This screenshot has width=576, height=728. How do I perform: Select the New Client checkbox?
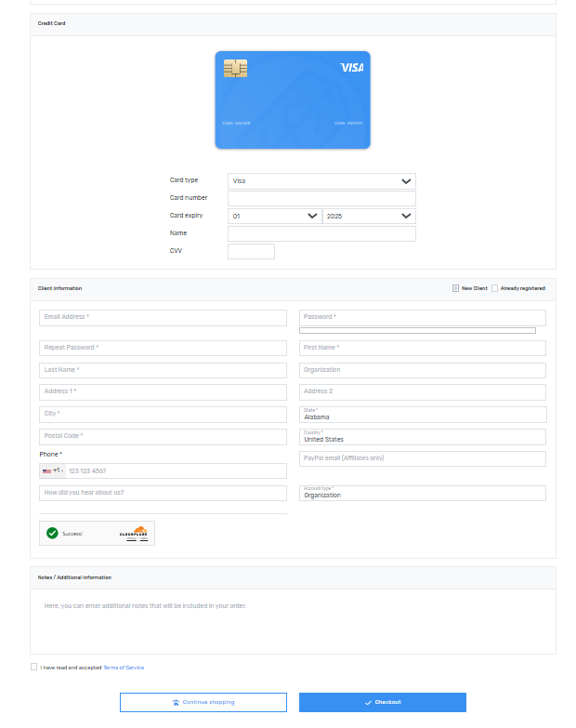point(455,288)
